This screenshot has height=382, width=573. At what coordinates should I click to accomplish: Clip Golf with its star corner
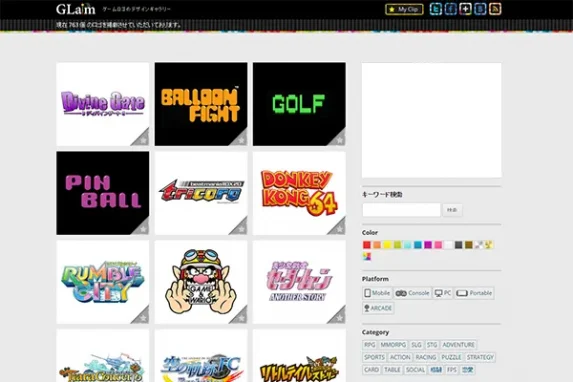339,139
